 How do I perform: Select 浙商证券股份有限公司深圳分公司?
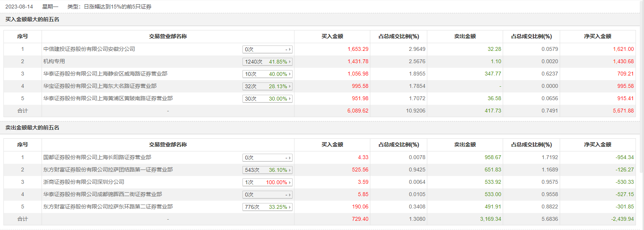click(84, 182)
